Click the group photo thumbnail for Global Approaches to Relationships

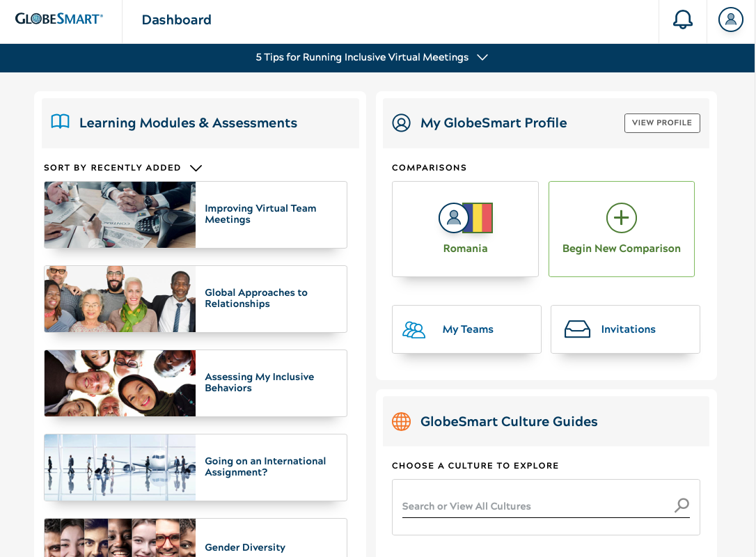point(120,299)
